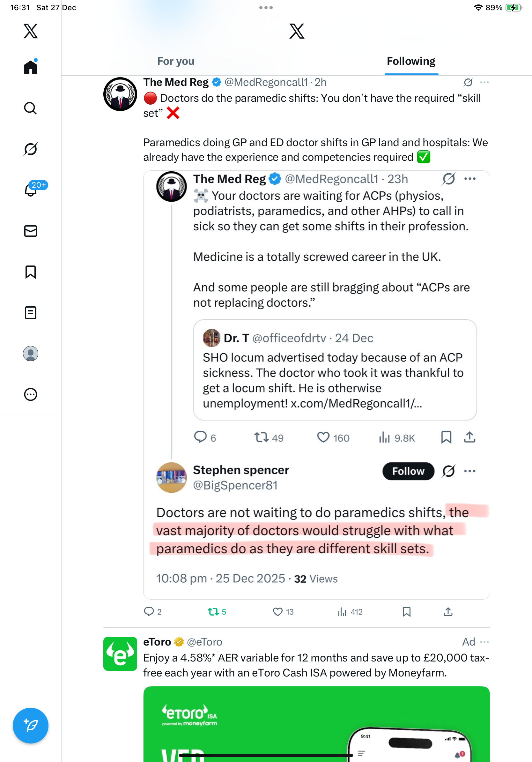This screenshot has width=532, height=762.
Task: Open more options for Stephen spencer's post
Action: click(x=469, y=471)
